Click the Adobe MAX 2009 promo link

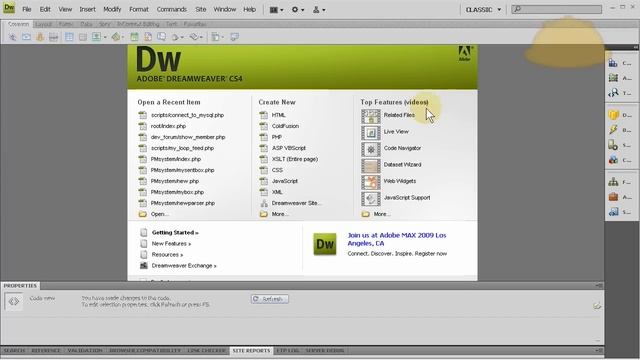pos(397,239)
